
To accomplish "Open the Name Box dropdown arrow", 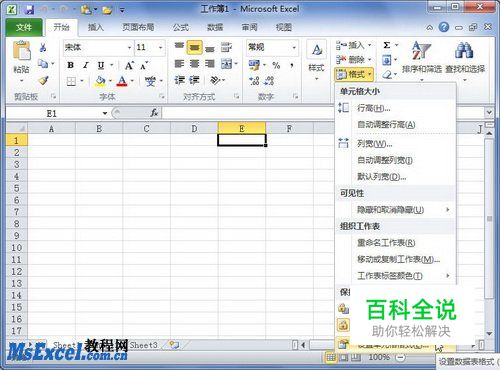I will (105, 113).
